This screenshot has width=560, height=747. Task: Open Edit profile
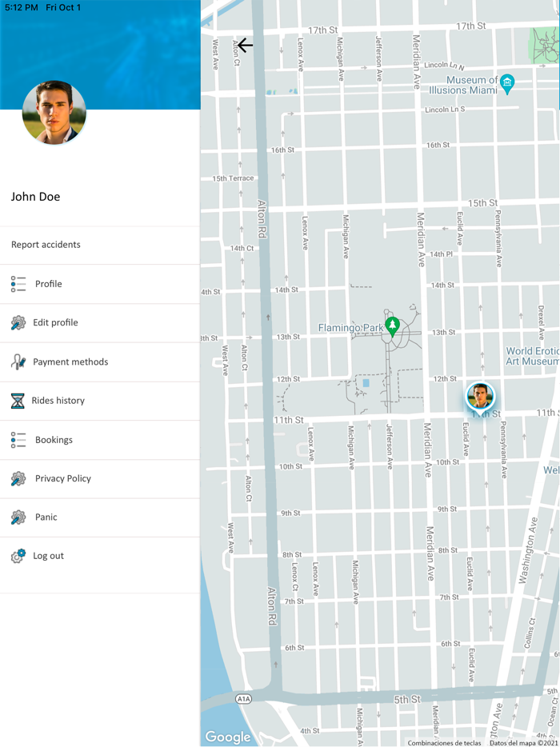point(100,323)
